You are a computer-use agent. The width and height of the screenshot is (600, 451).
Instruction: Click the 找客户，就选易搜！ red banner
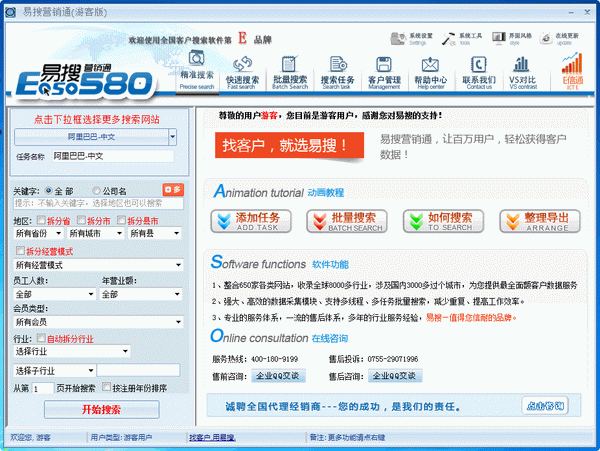pos(289,145)
